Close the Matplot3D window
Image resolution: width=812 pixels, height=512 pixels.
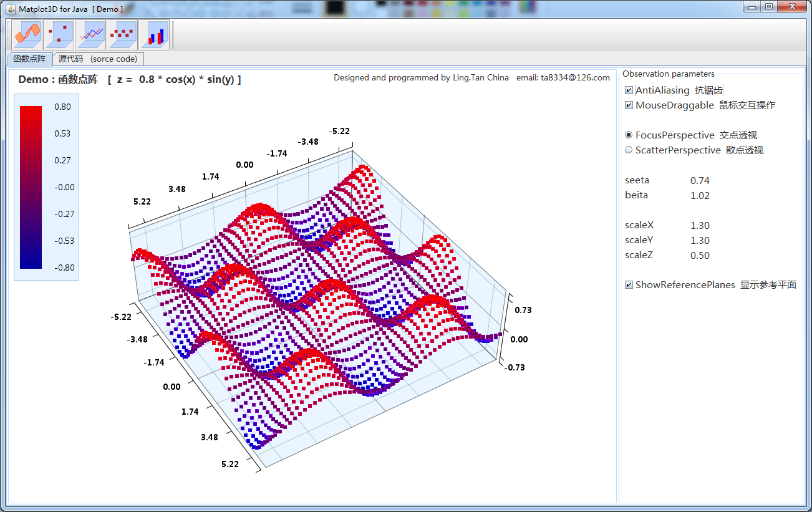(x=792, y=6)
